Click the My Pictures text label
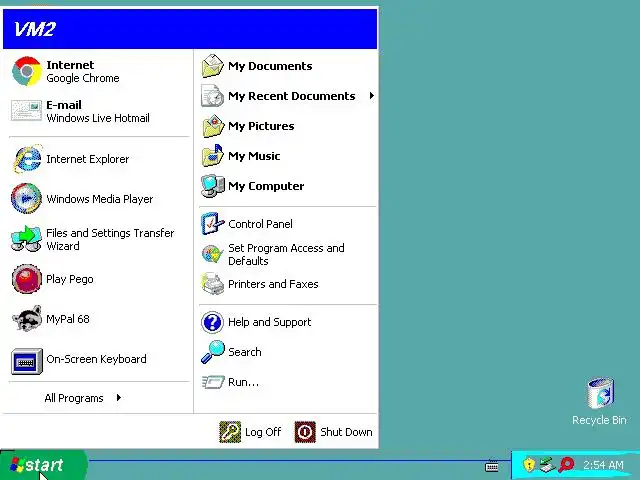 (x=261, y=126)
